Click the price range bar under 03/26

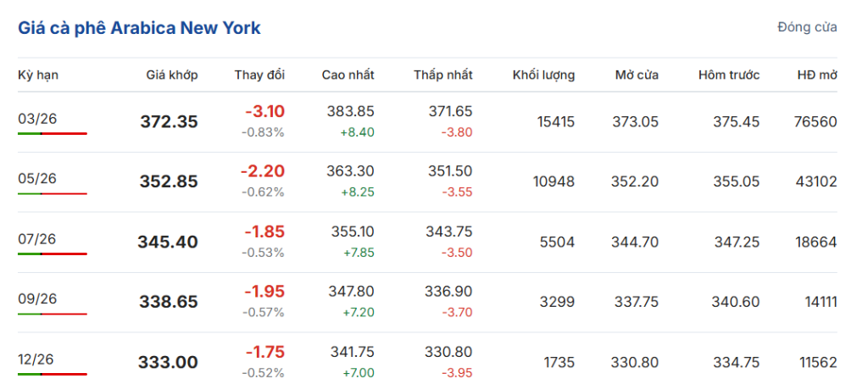click(53, 133)
